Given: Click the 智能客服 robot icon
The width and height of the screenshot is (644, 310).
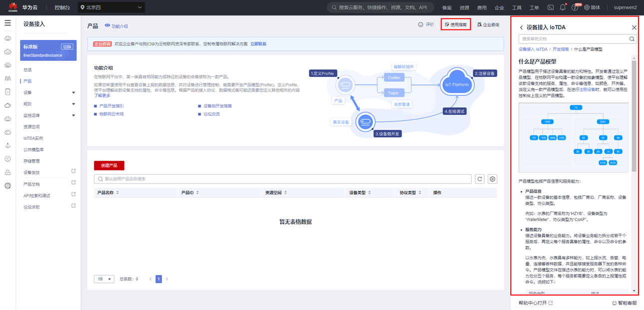Looking at the screenshot, I should pyautogui.click(x=615, y=303).
